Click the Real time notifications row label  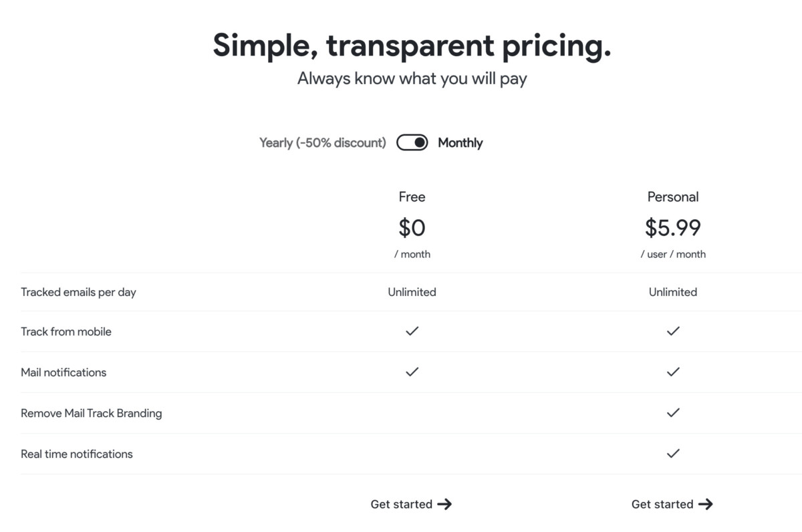pyautogui.click(x=77, y=454)
